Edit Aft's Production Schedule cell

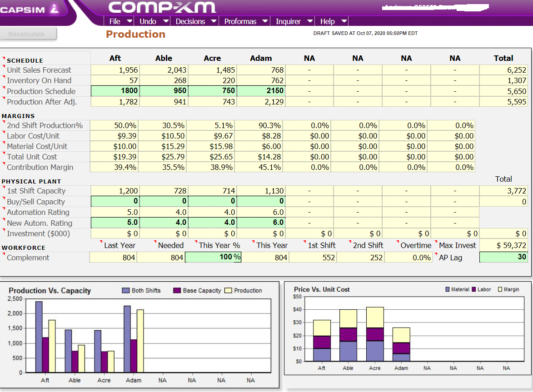coord(116,91)
